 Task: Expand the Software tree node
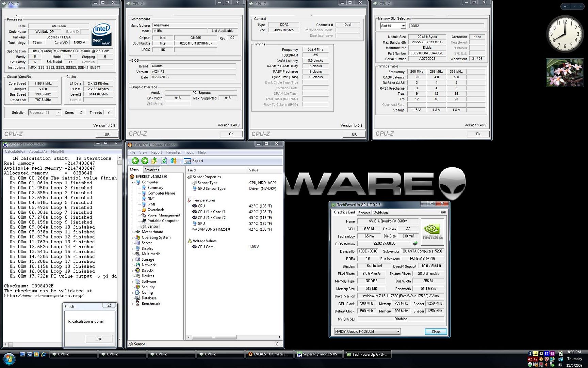[133, 282]
